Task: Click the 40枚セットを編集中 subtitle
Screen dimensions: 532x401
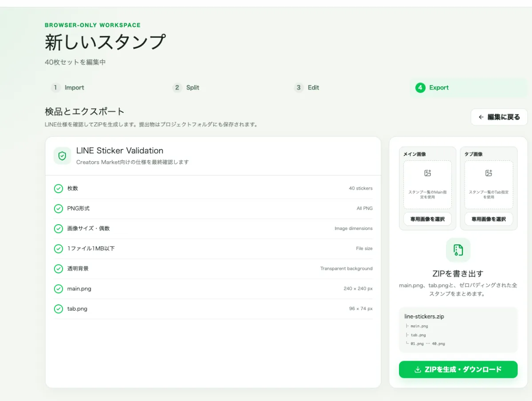Action: pyautogui.click(x=75, y=62)
